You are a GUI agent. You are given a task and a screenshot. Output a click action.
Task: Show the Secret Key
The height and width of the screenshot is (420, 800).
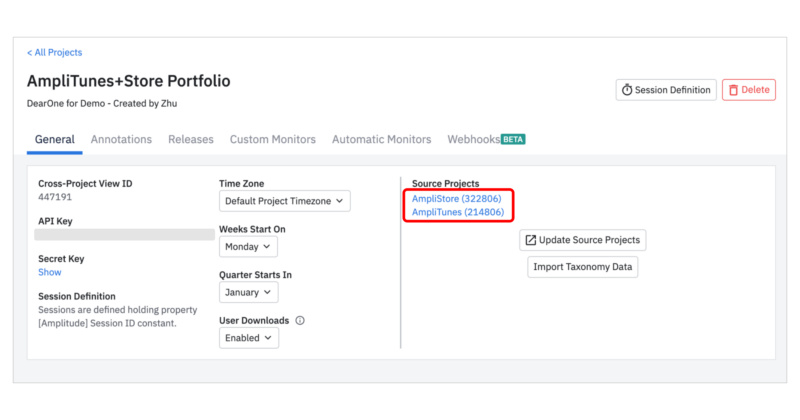point(49,272)
